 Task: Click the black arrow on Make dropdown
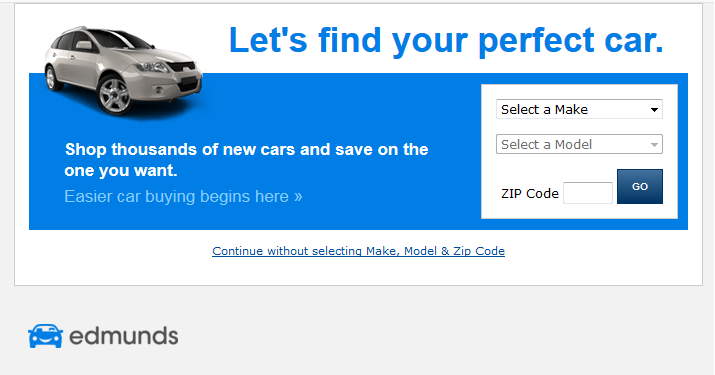pos(654,110)
